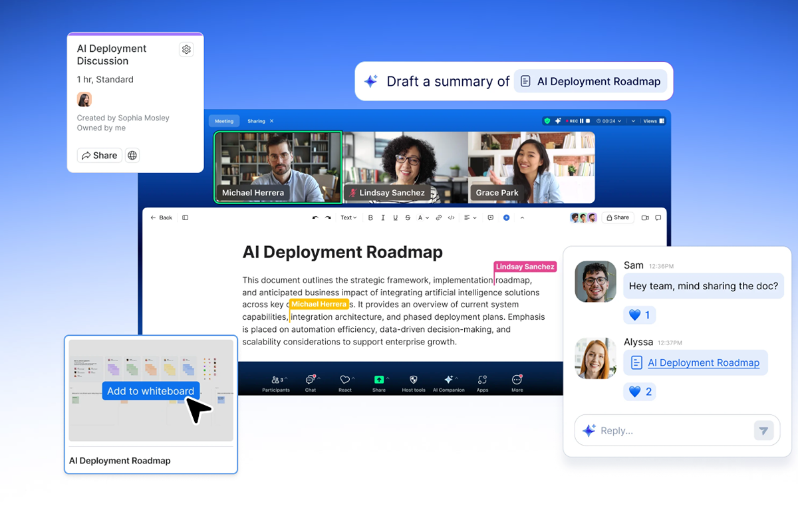Expand the Participants options caret

(286, 379)
